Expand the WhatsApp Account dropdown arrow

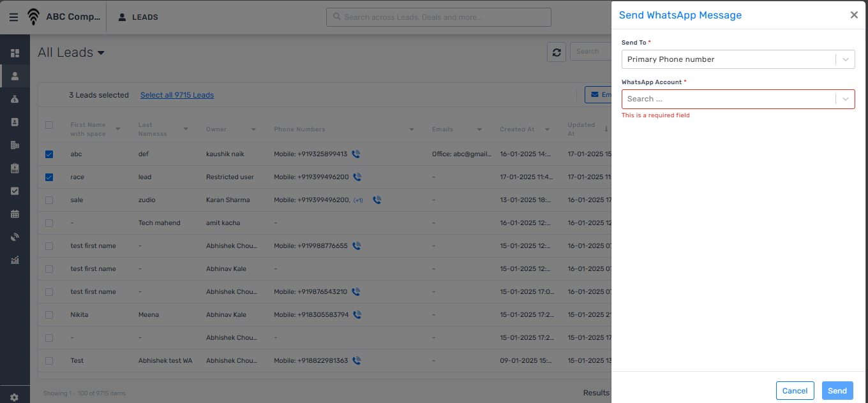click(846, 99)
